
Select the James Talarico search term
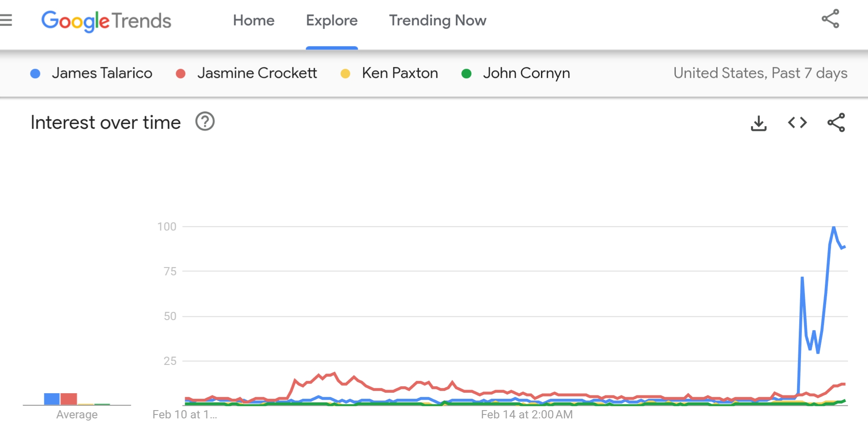[x=102, y=73]
